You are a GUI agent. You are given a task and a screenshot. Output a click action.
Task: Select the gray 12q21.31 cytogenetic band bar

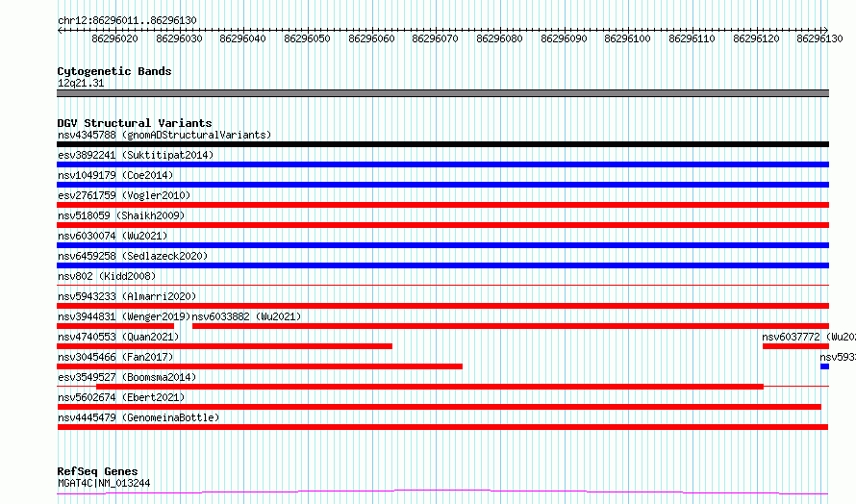click(442, 93)
